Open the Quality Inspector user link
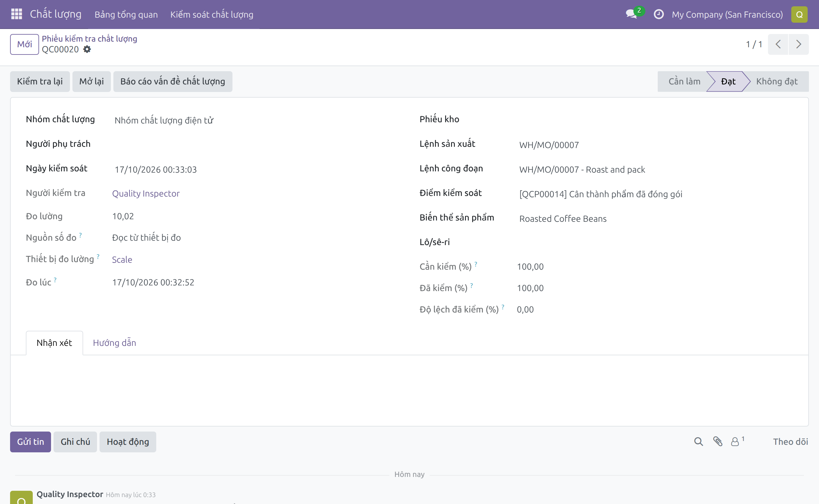 coord(146,193)
